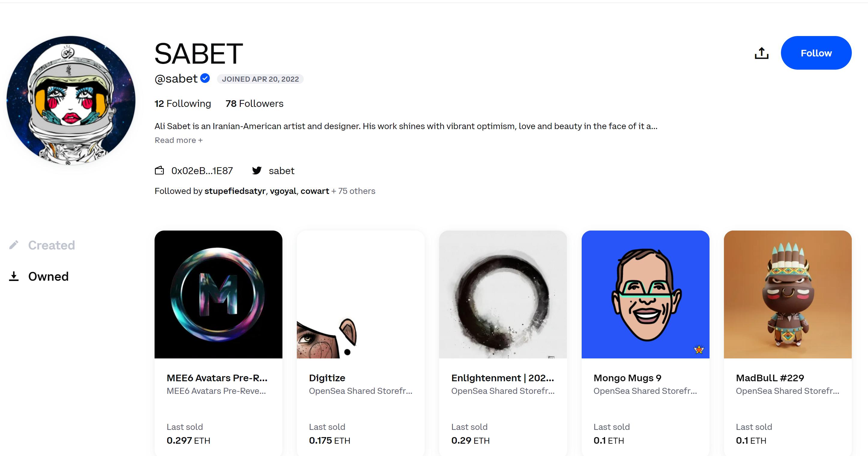Switch to the Owned tab

(x=48, y=276)
